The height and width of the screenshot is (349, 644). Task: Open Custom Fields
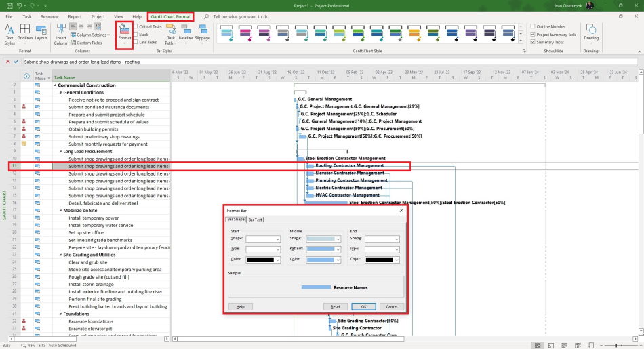coord(86,43)
